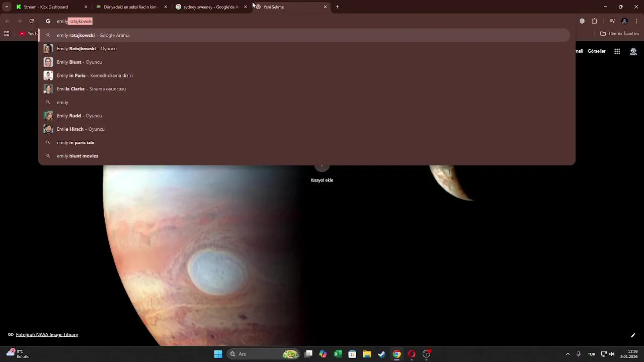This screenshot has width=644, height=362.
Task: Open OBS Studio from the taskbar
Action: pos(426,354)
